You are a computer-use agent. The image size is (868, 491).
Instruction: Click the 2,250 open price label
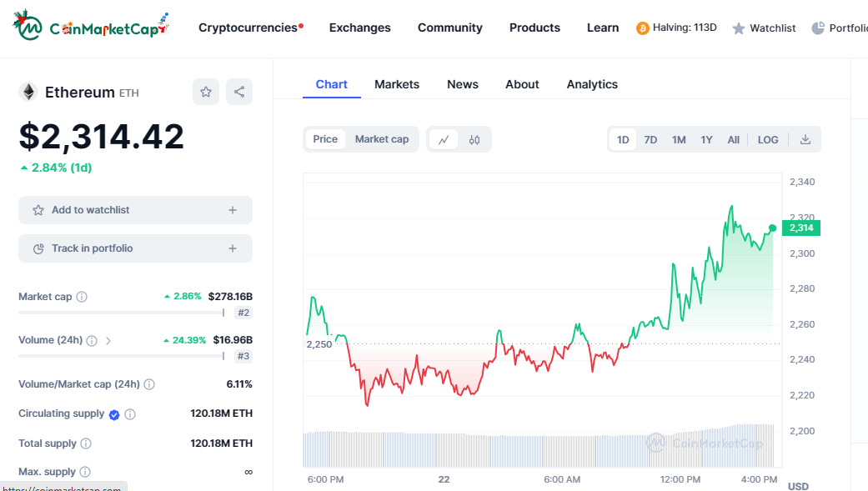(x=319, y=344)
